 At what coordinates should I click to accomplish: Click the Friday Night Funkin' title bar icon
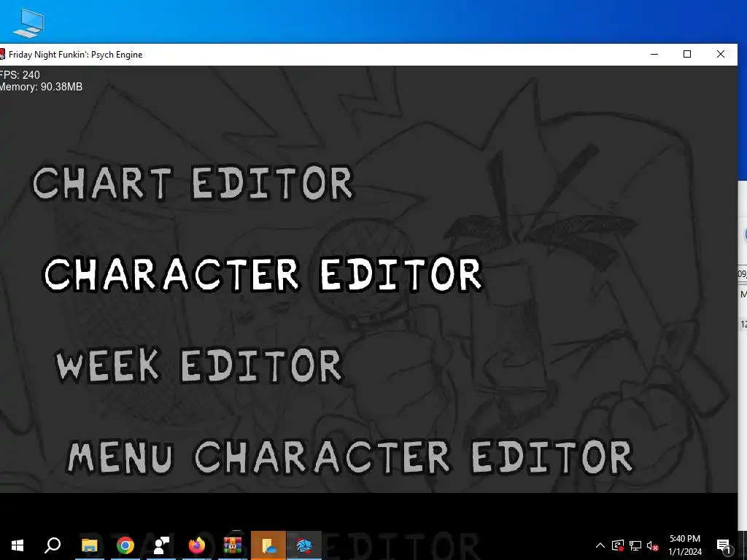(2, 54)
